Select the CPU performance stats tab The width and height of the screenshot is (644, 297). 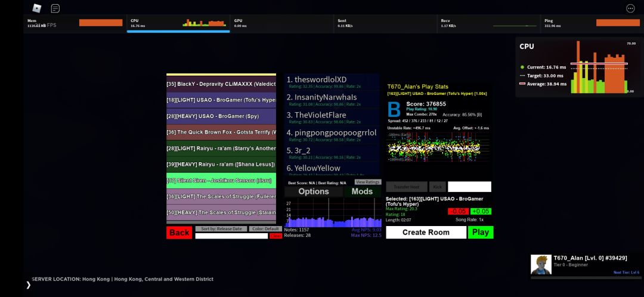pyautogui.click(x=178, y=23)
